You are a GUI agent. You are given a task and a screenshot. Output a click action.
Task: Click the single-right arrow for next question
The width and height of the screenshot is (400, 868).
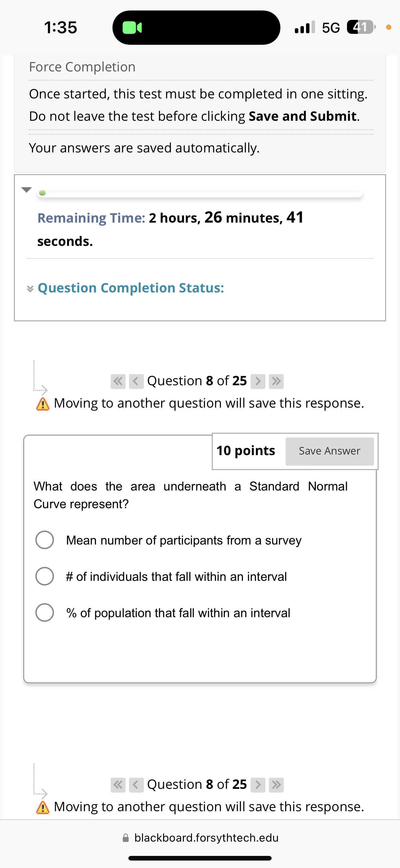[258, 381]
